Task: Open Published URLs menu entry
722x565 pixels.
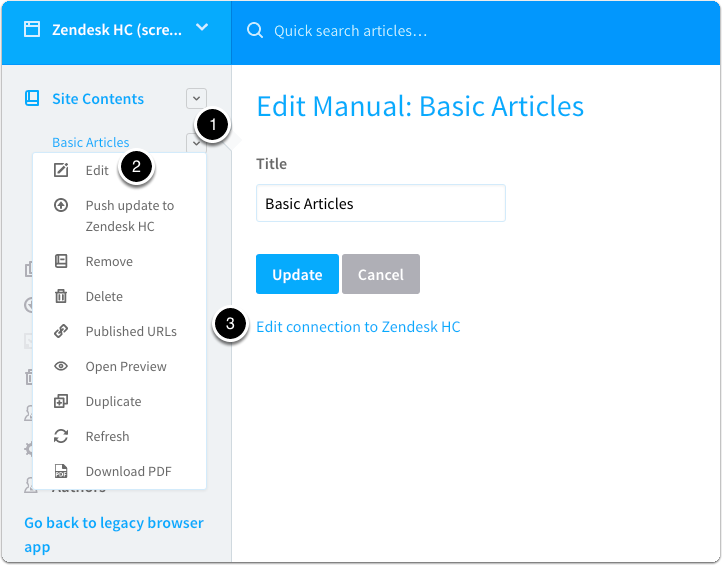Action: coord(131,331)
